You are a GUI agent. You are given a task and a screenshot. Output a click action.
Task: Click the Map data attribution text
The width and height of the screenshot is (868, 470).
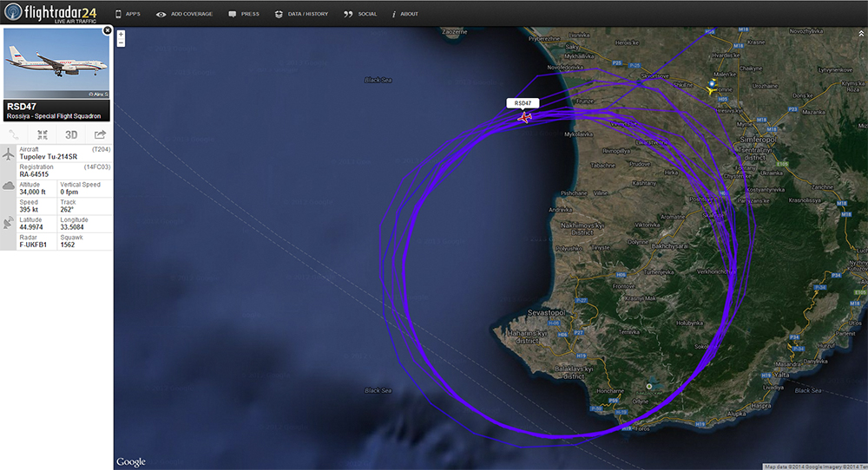point(815,467)
